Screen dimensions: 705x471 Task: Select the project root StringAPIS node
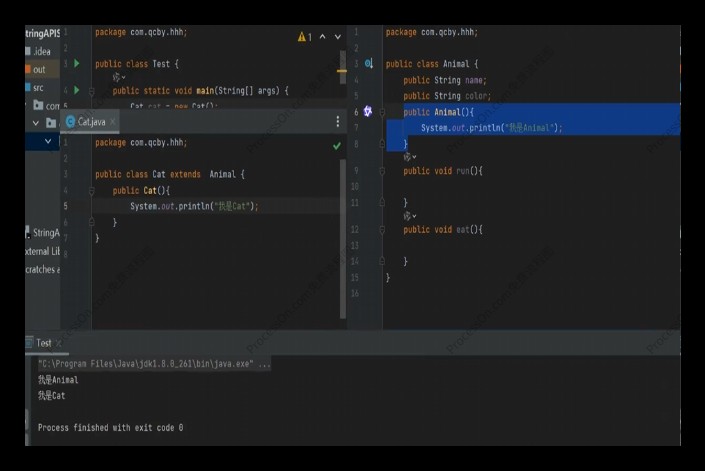pos(42,33)
